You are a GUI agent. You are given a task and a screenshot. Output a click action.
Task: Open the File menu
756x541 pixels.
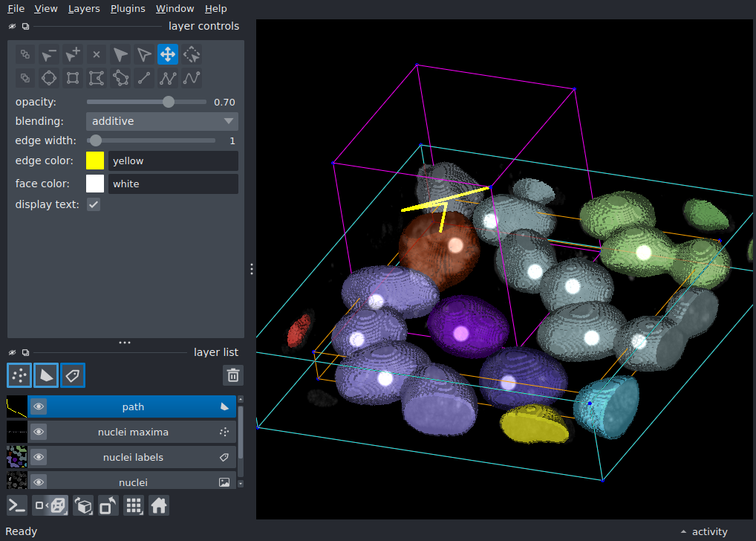[x=16, y=9]
